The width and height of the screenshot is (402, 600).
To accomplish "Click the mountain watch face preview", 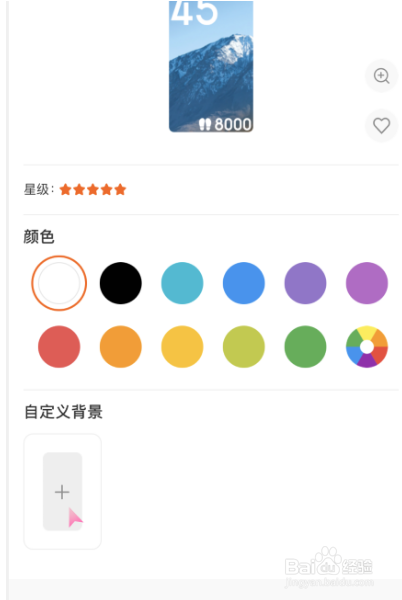I will pos(211,66).
